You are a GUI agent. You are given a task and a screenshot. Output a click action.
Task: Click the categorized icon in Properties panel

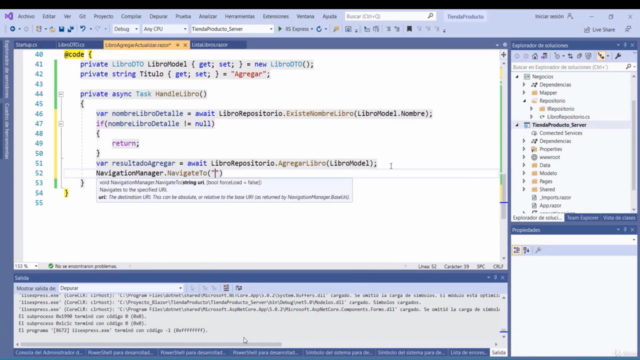click(517, 250)
